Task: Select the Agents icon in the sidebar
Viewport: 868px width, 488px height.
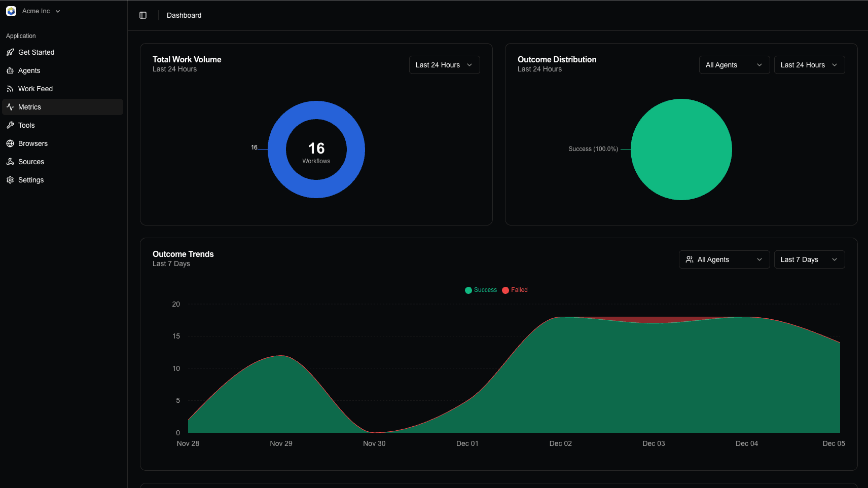Action: (x=11, y=70)
